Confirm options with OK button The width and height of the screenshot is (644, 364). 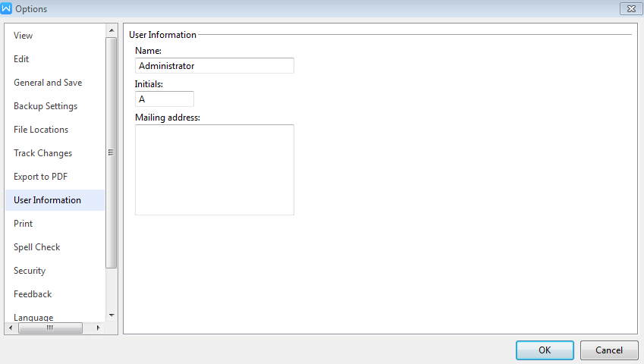click(x=545, y=350)
